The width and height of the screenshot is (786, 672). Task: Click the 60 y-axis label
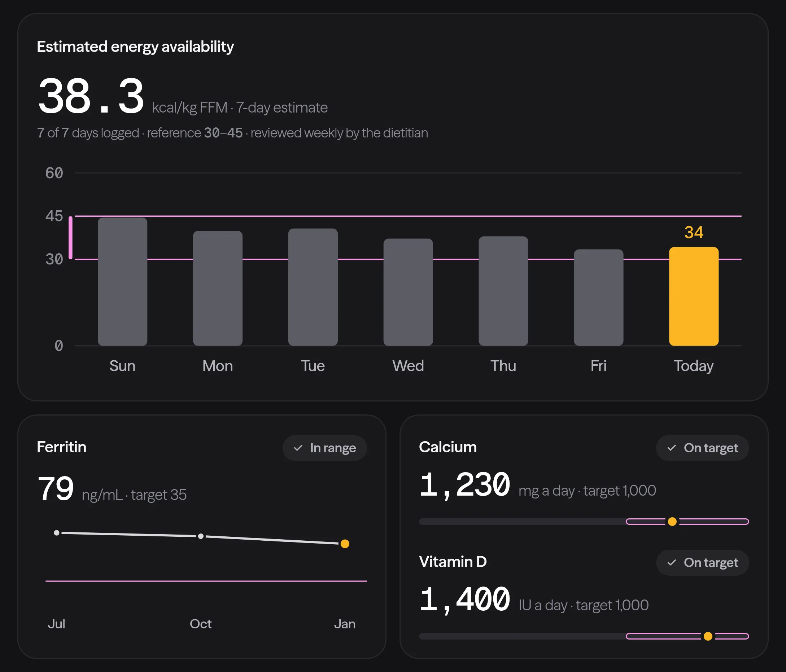tap(54, 173)
